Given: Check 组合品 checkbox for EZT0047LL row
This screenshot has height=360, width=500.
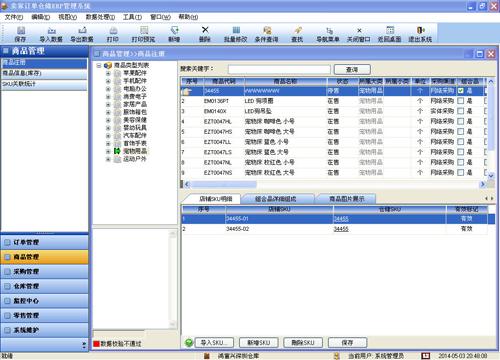Looking at the screenshot, I should pyautogui.click(x=461, y=142).
